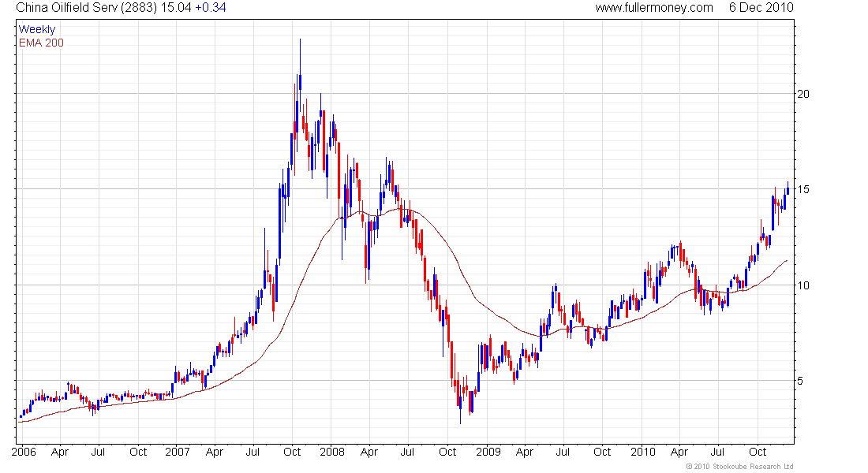Click the 'Jul' label right after 2007

[253, 452]
